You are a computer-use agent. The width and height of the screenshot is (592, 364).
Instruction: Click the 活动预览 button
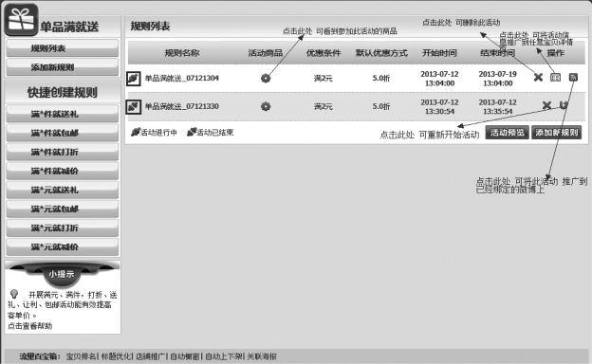[507, 133]
